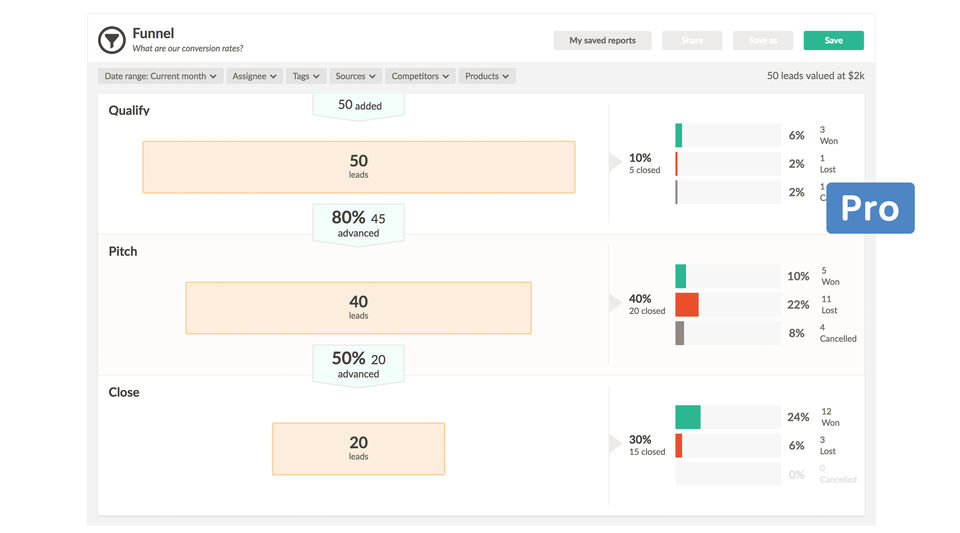Open the Competitors filter
Viewport: 960px width, 533px height.
pos(420,76)
